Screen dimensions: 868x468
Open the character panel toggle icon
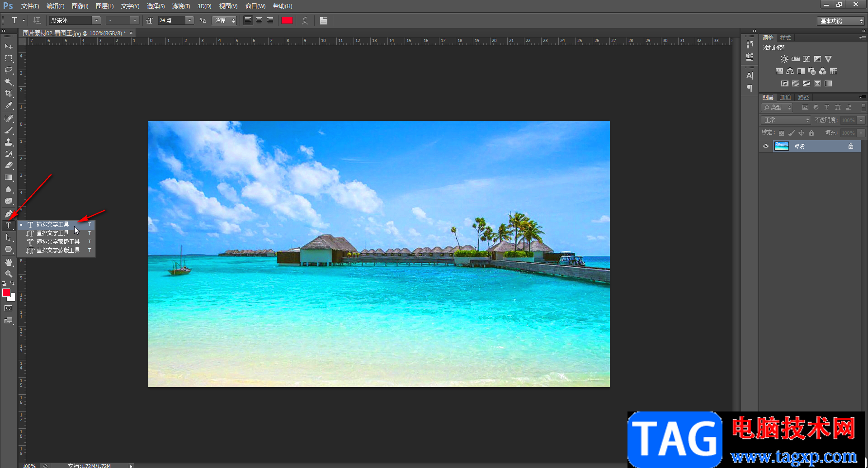pyautogui.click(x=324, y=21)
